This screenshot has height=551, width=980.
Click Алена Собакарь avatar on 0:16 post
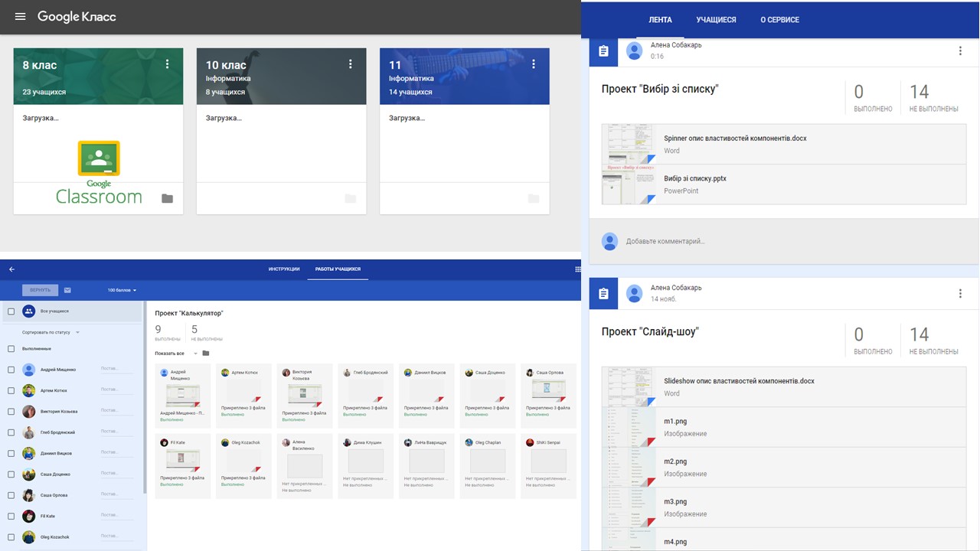[x=634, y=51]
